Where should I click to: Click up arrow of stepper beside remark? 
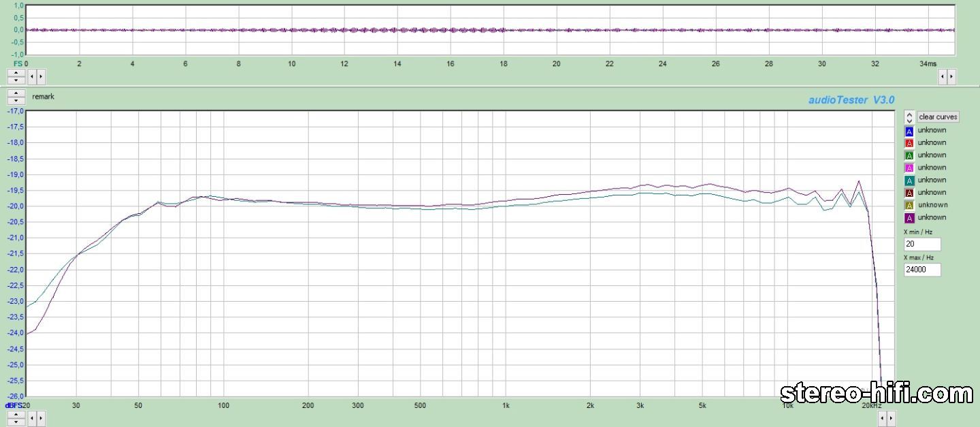pyautogui.click(x=16, y=93)
